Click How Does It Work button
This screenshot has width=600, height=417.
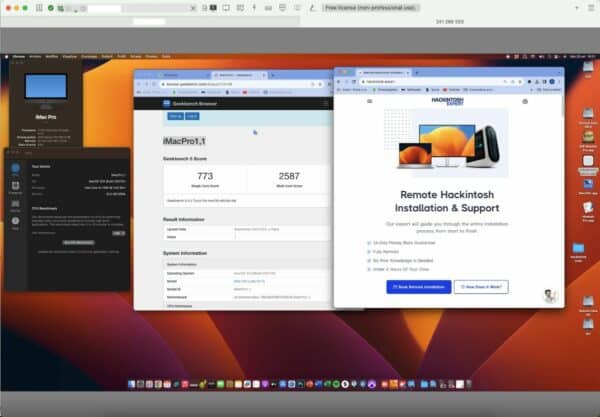pyautogui.click(x=481, y=287)
